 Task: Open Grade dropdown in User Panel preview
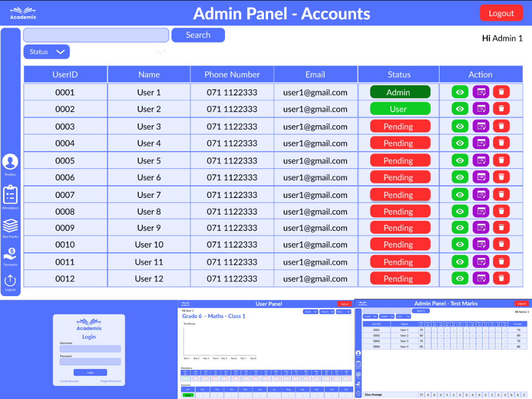pyautogui.click(x=311, y=312)
